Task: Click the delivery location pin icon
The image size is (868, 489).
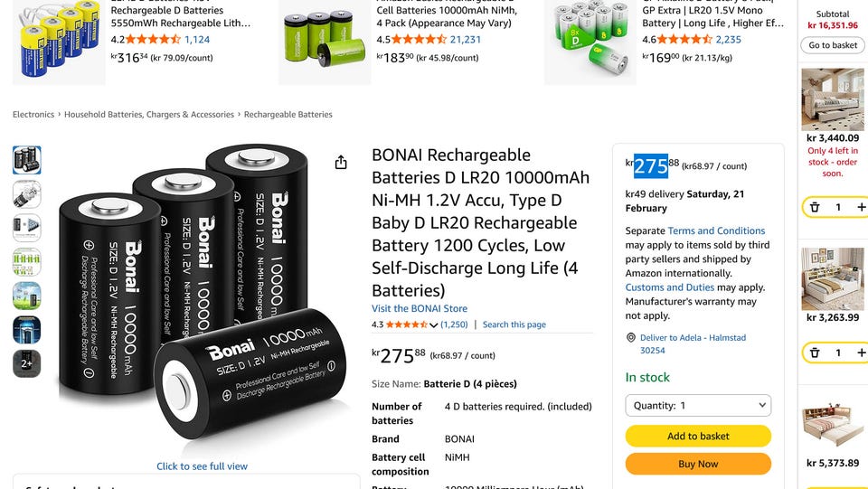Action: click(631, 338)
